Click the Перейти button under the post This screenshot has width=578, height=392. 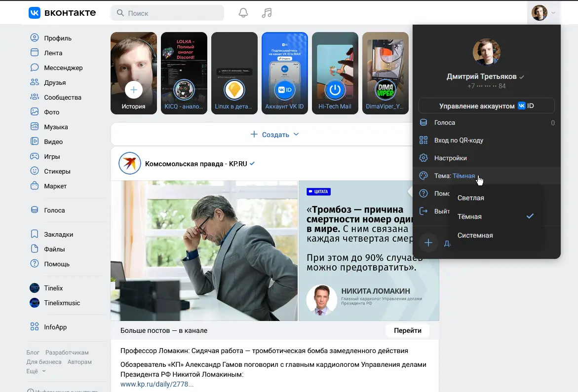pyautogui.click(x=407, y=330)
